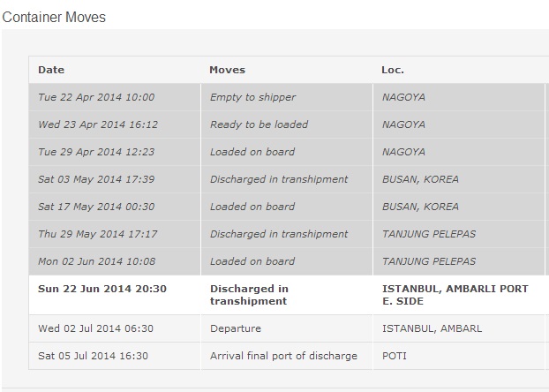
Task: Click Arrival final port of discharge
Action: (x=283, y=356)
